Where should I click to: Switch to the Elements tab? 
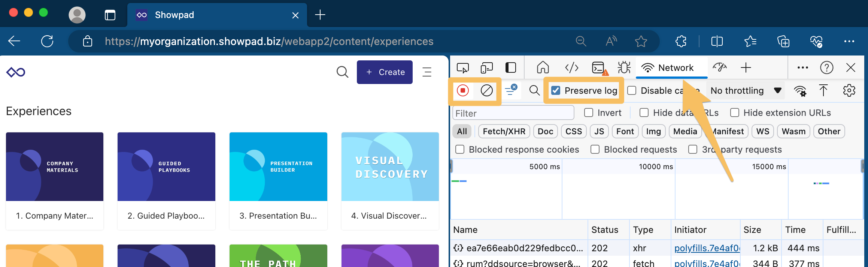pos(572,68)
